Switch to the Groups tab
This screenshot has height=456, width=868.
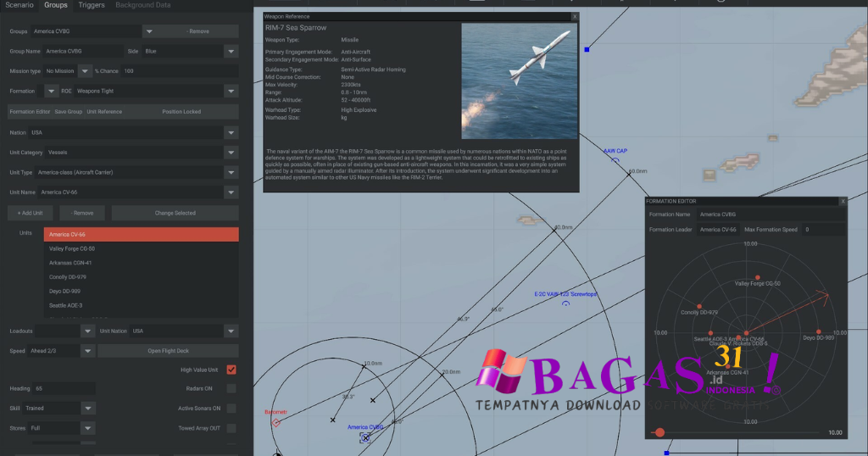point(56,5)
